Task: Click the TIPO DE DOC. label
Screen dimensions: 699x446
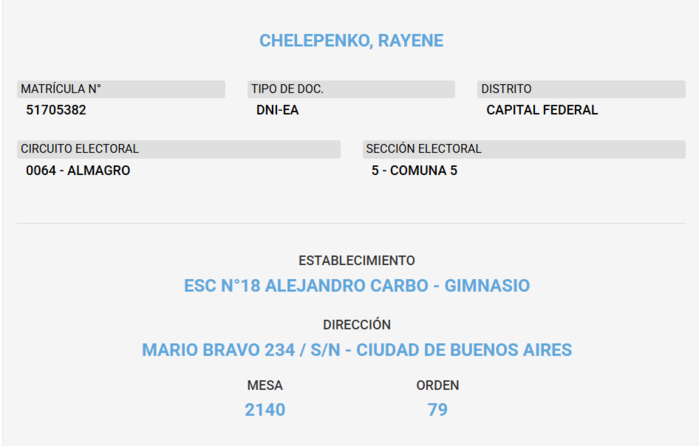Action: (287, 89)
